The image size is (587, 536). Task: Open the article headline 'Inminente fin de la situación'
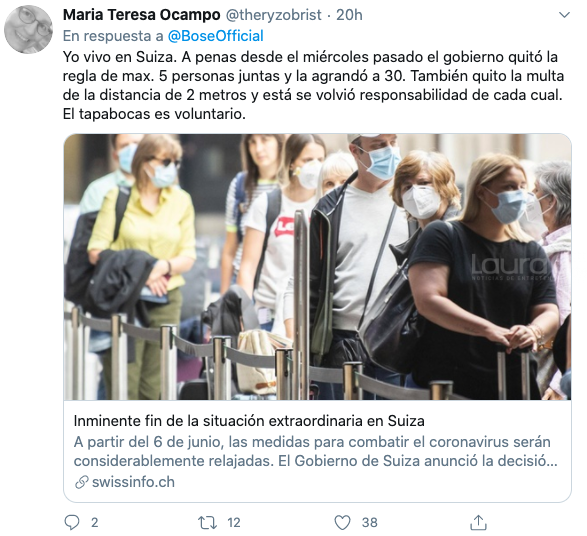249,421
